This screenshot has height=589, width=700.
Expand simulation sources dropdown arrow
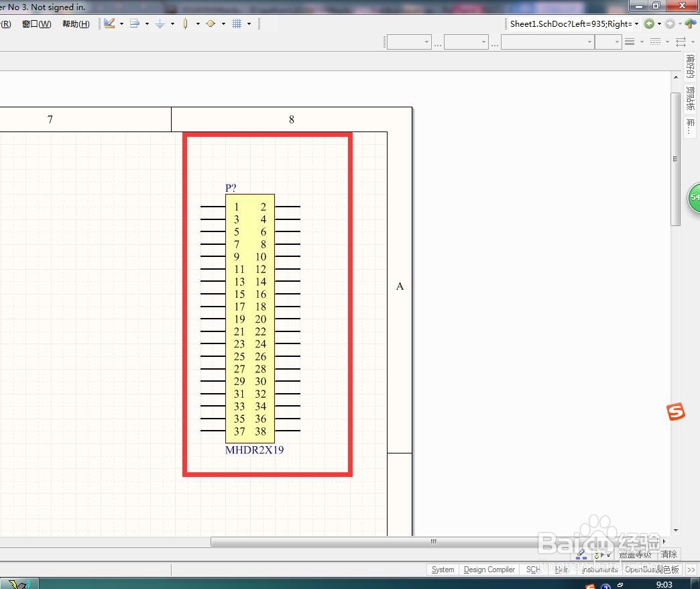[223, 23]
